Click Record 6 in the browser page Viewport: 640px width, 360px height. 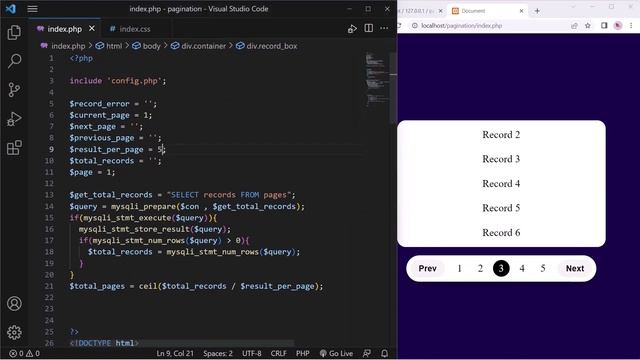tap(501, 233)
